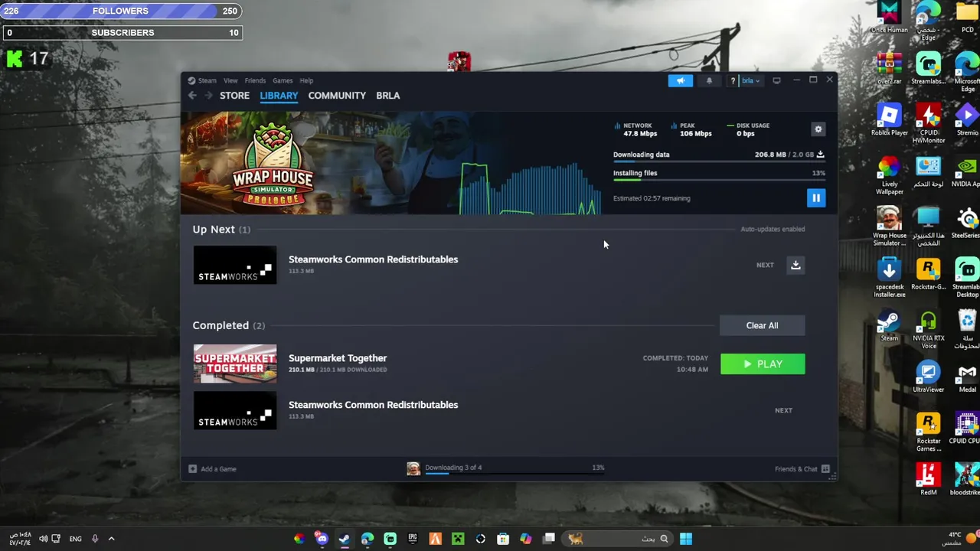
Task: Click the Installing files progress bar
Action: pos(718,181)
